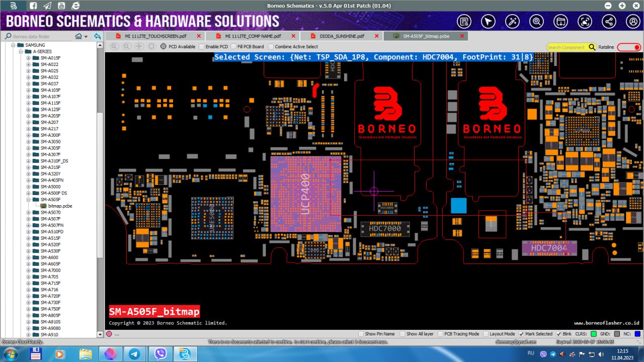Select bitmap.pcbe file in the tree
This screenshot has width=644, height=362.
pyautogui.click(x=60, y=206)
